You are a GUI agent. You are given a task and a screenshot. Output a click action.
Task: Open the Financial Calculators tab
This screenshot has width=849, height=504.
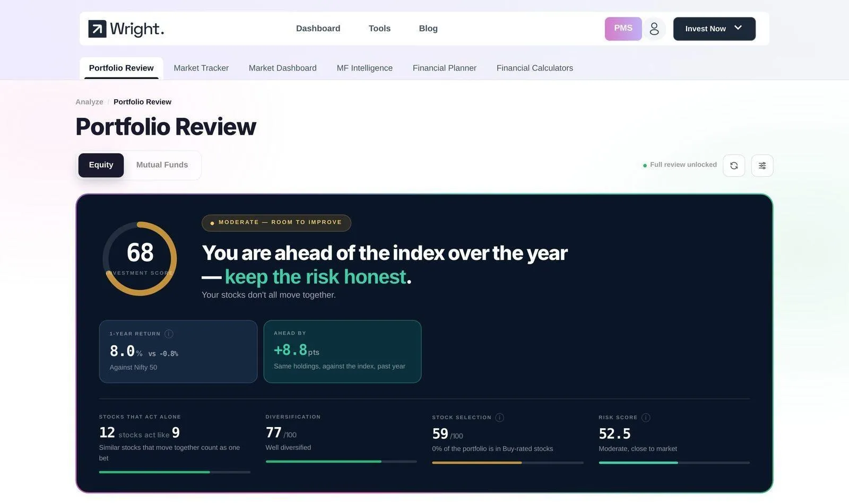535,68
